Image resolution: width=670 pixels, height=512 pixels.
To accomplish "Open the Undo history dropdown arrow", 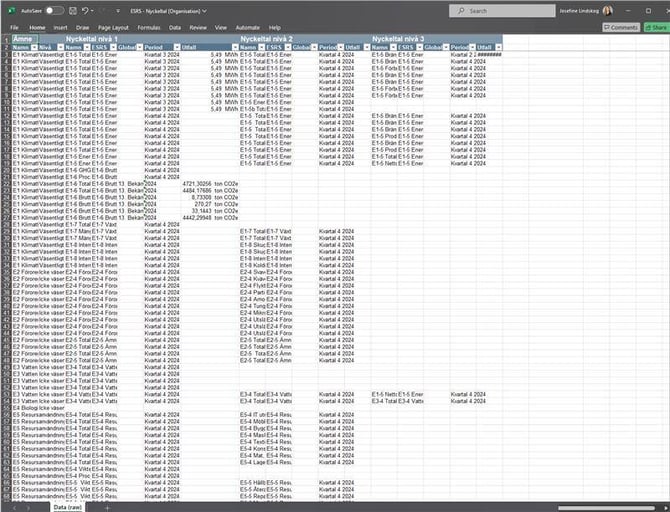I will pyautogui.click(x=92, y=11).
